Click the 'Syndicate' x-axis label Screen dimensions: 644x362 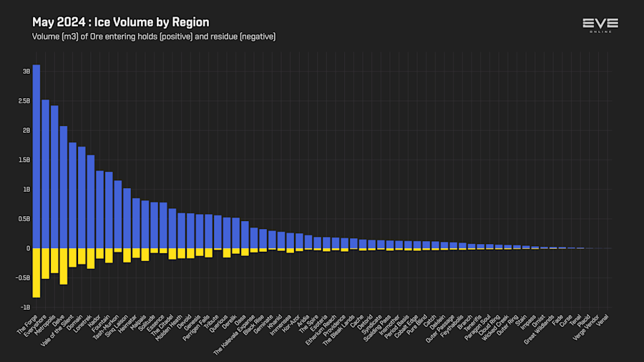point(373,324)
